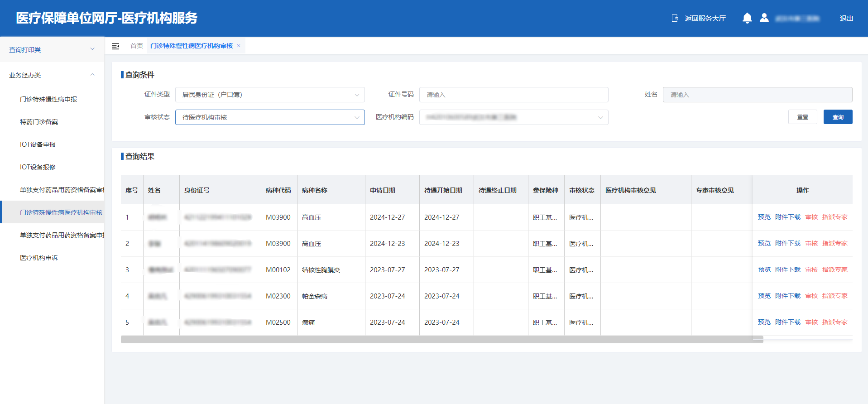Click the 参保险种 column header
Image resolution: width=868 pixels, height=404 pixels.
click(546, 190)
